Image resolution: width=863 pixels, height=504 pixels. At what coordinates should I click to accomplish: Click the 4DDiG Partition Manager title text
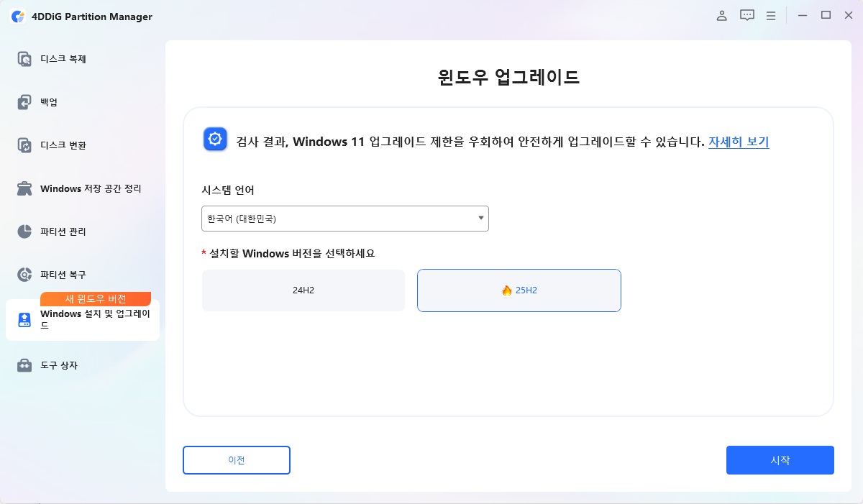coord(92,16)
